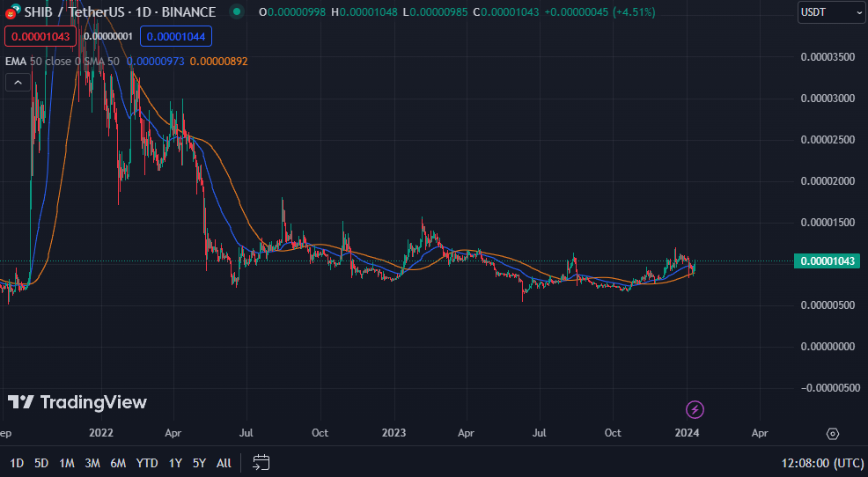
Task: Click the 0.00002000 price axis label
Action: click(828, 181)
